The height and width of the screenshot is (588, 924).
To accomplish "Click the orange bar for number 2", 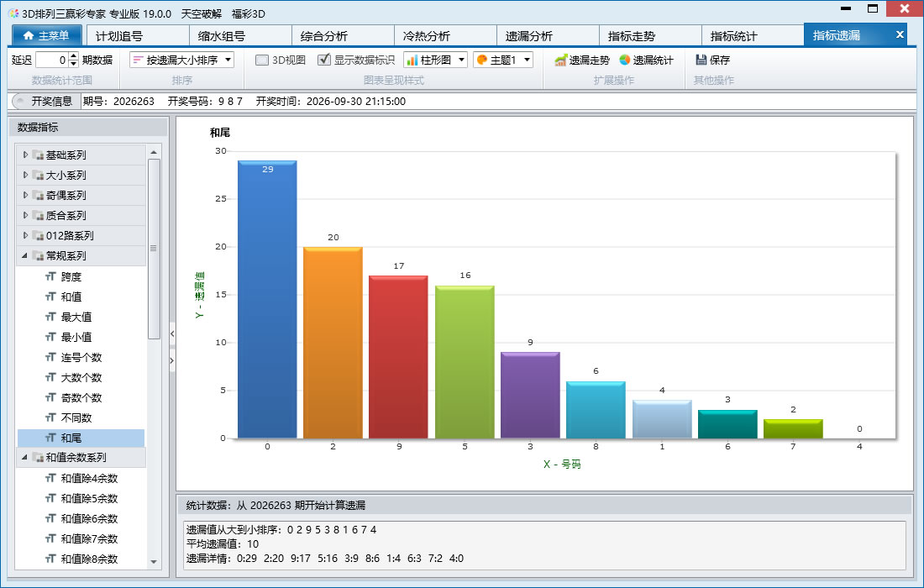I will [333, 343].
